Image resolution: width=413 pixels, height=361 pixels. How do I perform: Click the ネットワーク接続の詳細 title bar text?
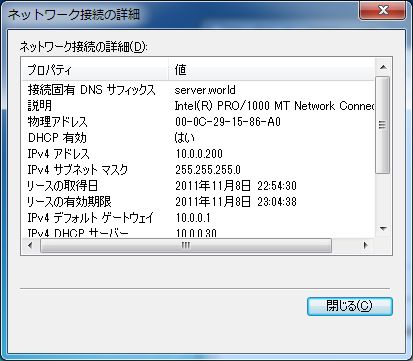click(74, 15)
